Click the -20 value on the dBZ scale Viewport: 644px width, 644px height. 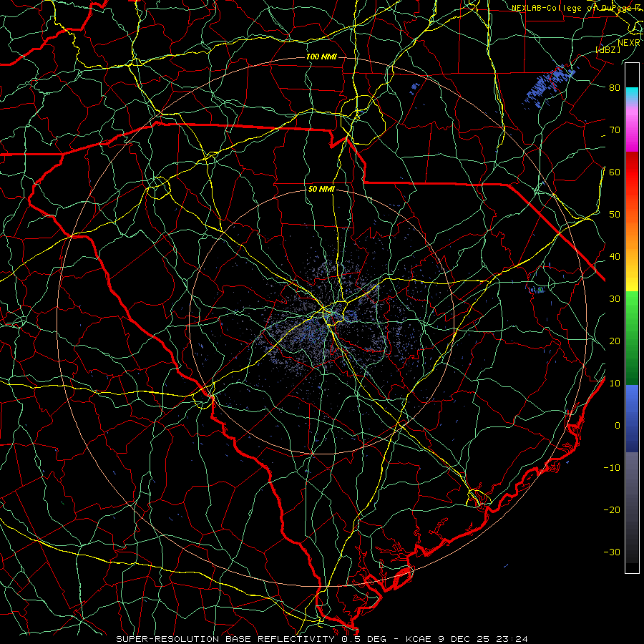(612, 510)
